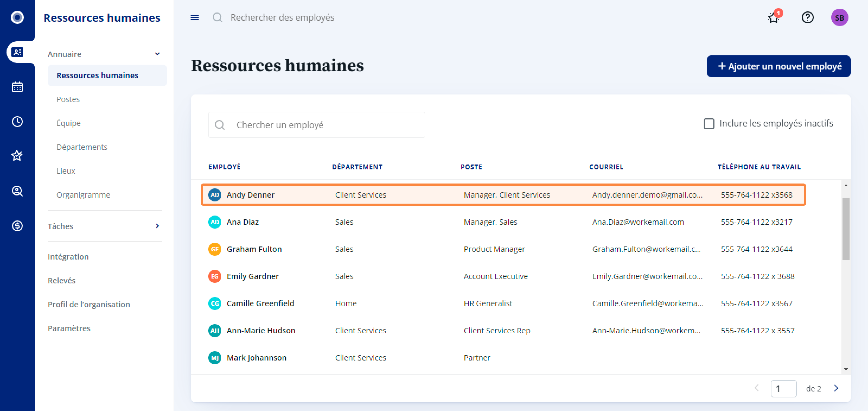Image resolution: width=868 pixels, height=411 pixels.
Task: Click HR Generalist position cell
Action: click(x=488, y=303)
